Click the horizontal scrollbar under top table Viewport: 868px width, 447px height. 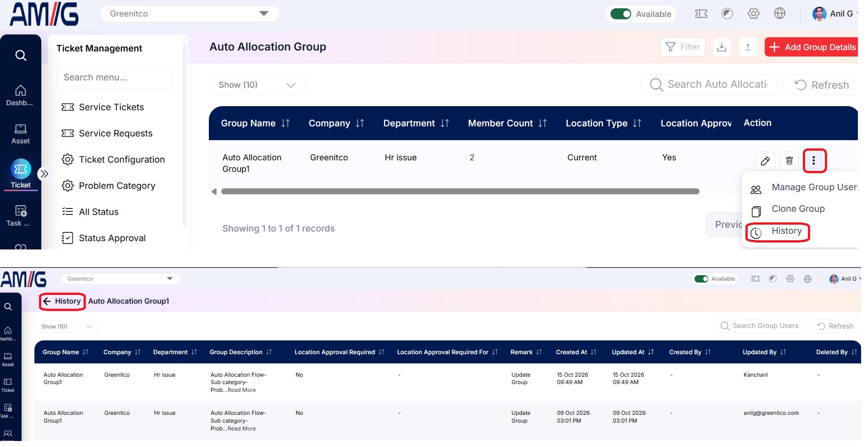tap(460, 192)
